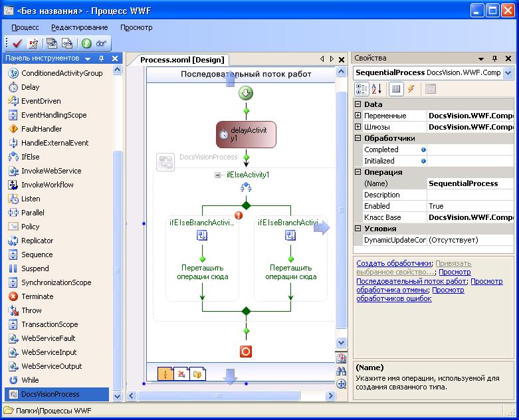Click the glasses preview toolbar icon
The width and height of the screenshot is (519, 420).
(101, 43)
